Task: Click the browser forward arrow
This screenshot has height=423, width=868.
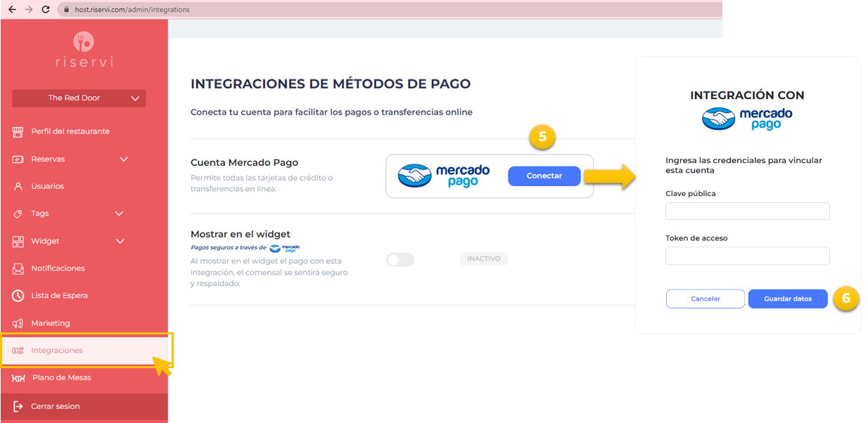Action: [x=29, y=10]
